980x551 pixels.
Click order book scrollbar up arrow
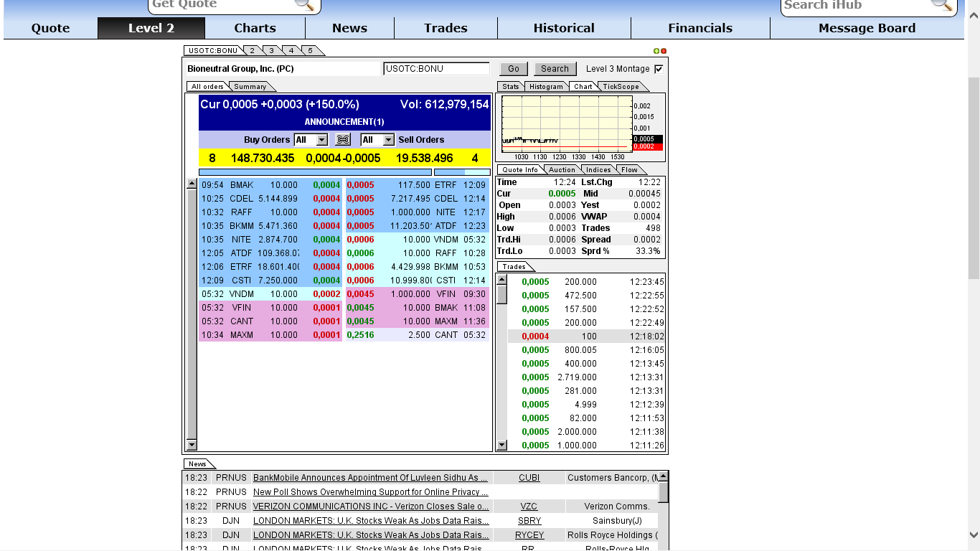point(192,184)
